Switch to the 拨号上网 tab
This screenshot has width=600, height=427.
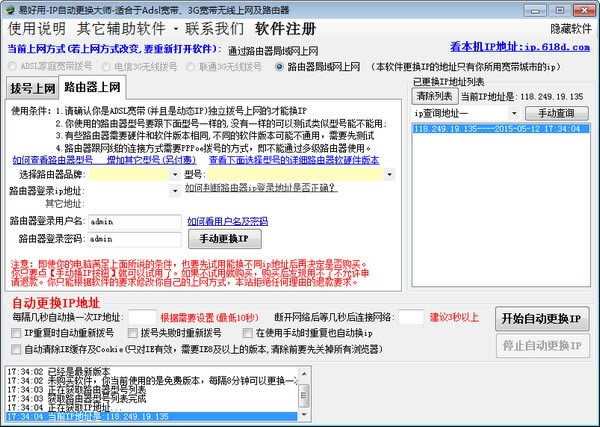33,88
